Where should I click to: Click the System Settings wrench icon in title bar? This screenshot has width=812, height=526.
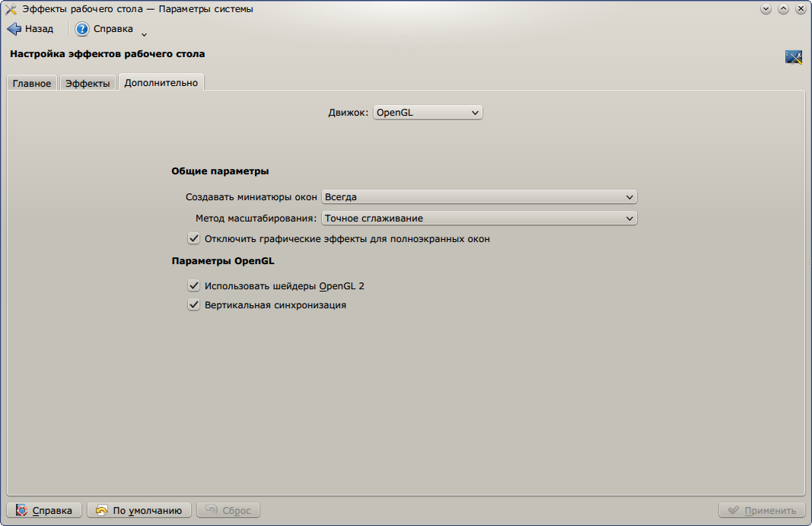[11, 9]
